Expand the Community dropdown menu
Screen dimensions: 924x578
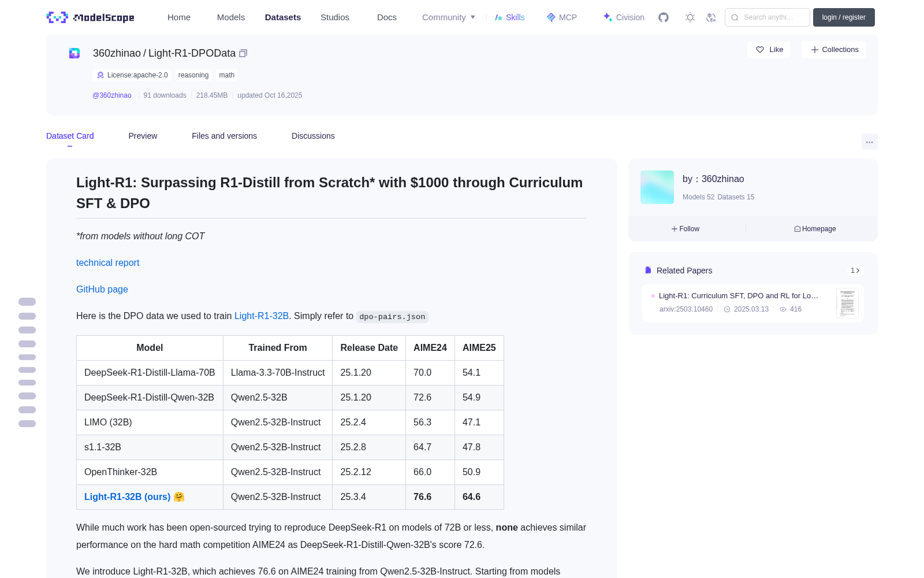449,17
